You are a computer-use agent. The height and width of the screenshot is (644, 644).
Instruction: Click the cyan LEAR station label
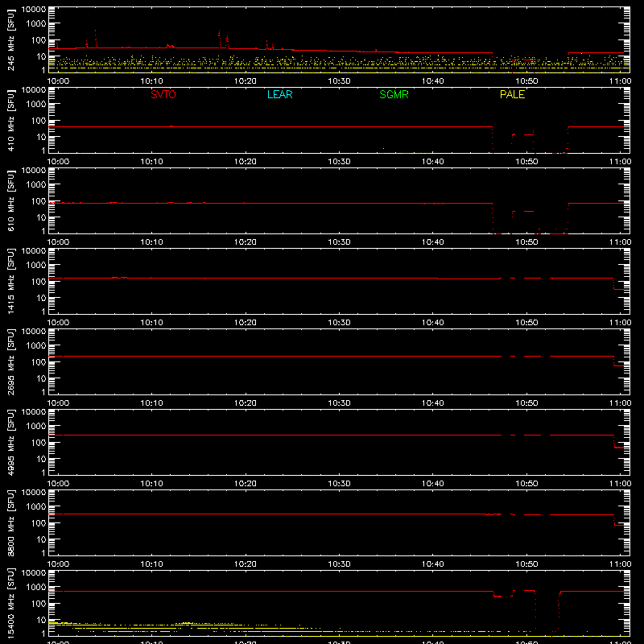coord(279,94)
